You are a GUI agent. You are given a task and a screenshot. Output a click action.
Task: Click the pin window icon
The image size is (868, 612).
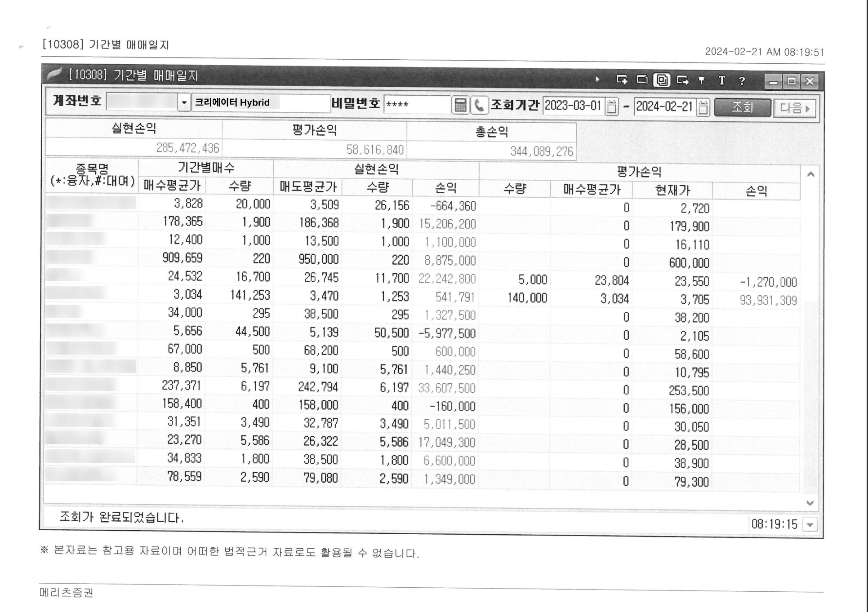701,80
